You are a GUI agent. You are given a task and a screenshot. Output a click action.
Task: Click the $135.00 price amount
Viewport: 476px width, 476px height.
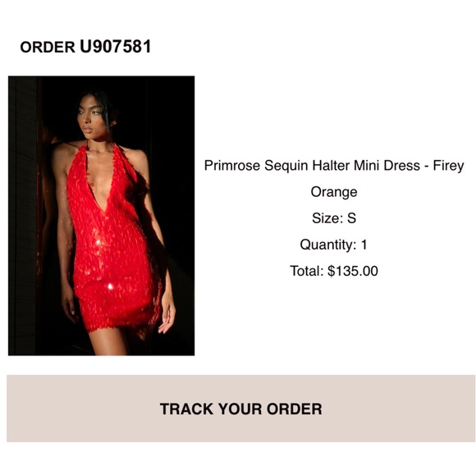[x=353, y=271]
